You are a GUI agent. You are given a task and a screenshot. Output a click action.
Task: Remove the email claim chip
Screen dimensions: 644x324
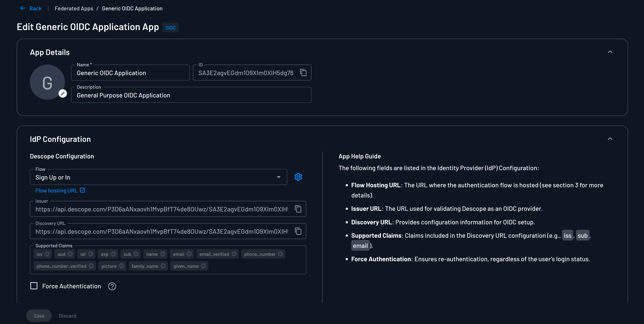[x=189, y=254]
